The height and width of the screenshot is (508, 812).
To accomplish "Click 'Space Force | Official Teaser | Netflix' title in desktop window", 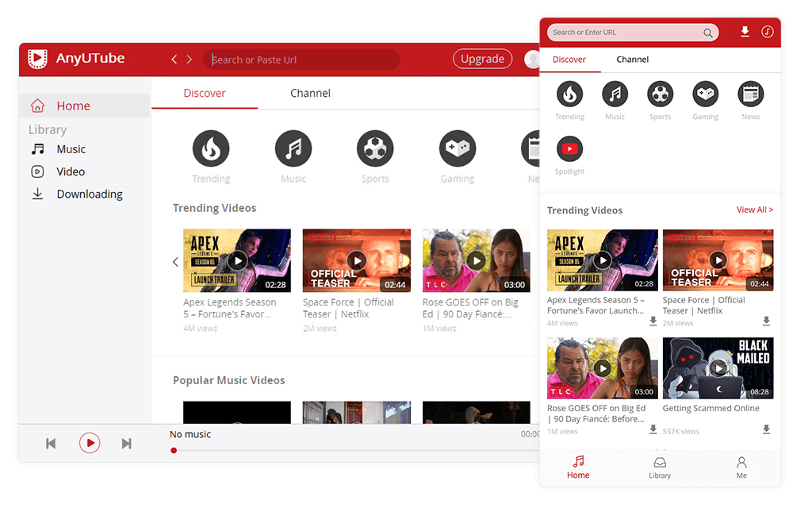I will tap(349, 309).
